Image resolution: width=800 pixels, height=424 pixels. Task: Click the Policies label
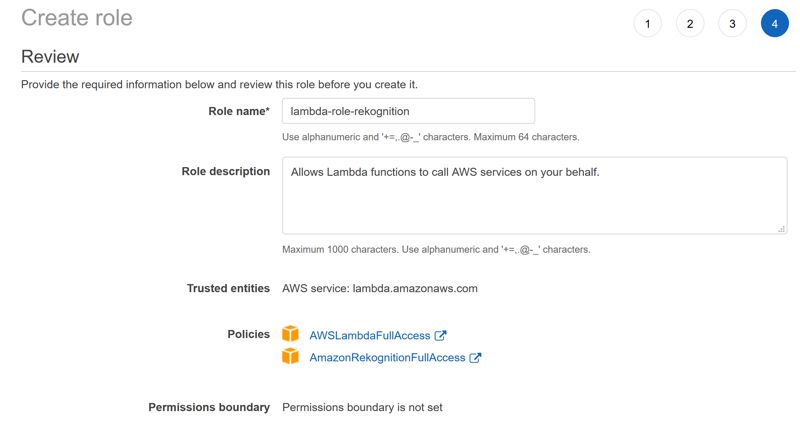(x=248, y=334)
